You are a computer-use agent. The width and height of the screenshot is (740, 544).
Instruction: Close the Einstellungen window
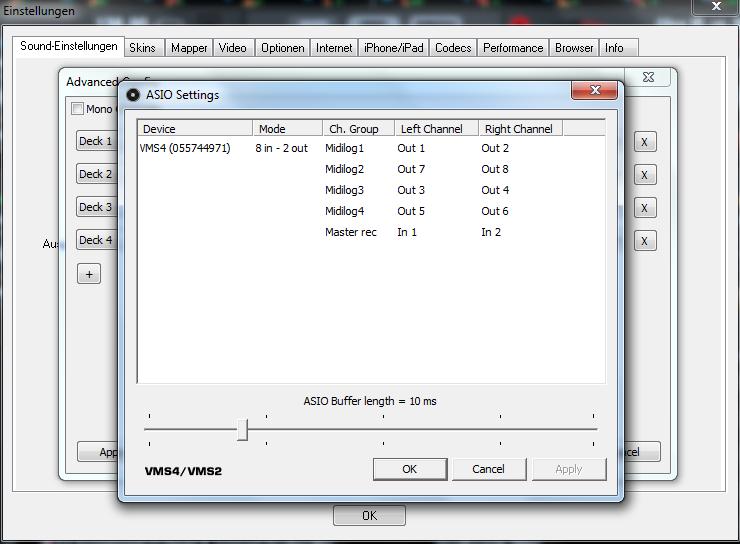tap(716, 7)
